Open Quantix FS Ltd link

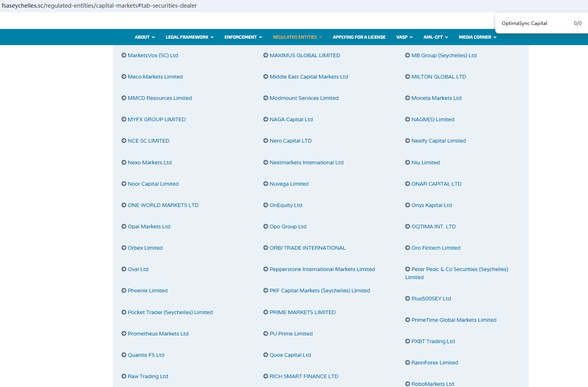coord(146,355)
